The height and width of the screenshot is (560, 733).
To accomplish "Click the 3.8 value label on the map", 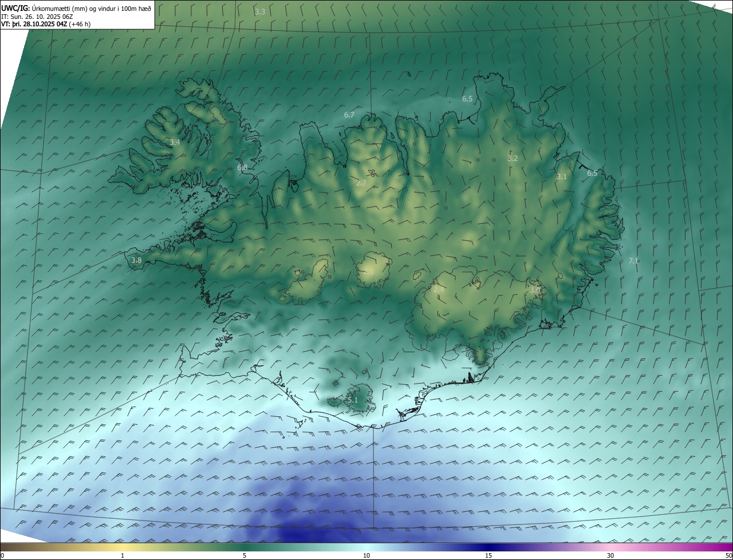I will pos(136,261).
